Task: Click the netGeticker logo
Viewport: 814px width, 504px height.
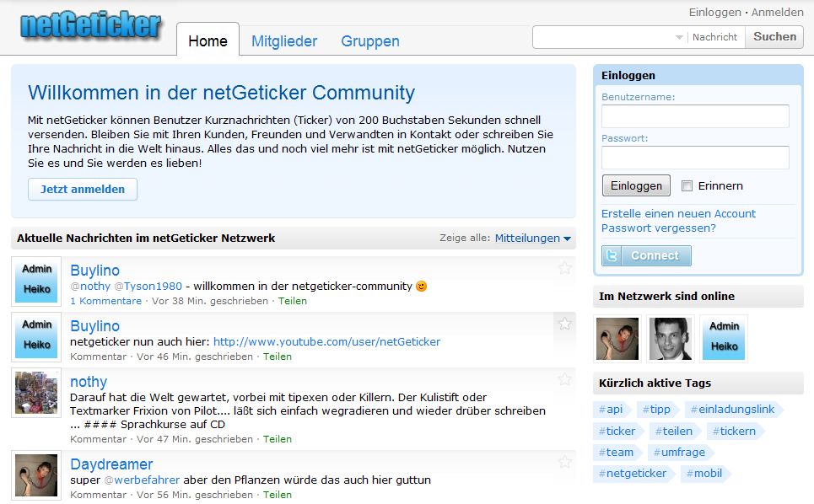Action: click(x=90, y=25)
